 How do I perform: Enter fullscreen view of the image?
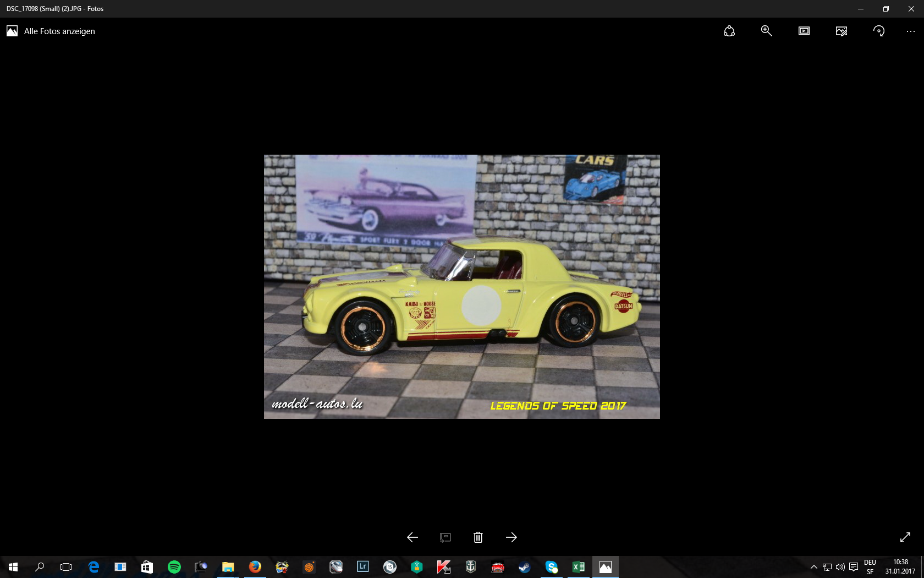tap(906, 537)
